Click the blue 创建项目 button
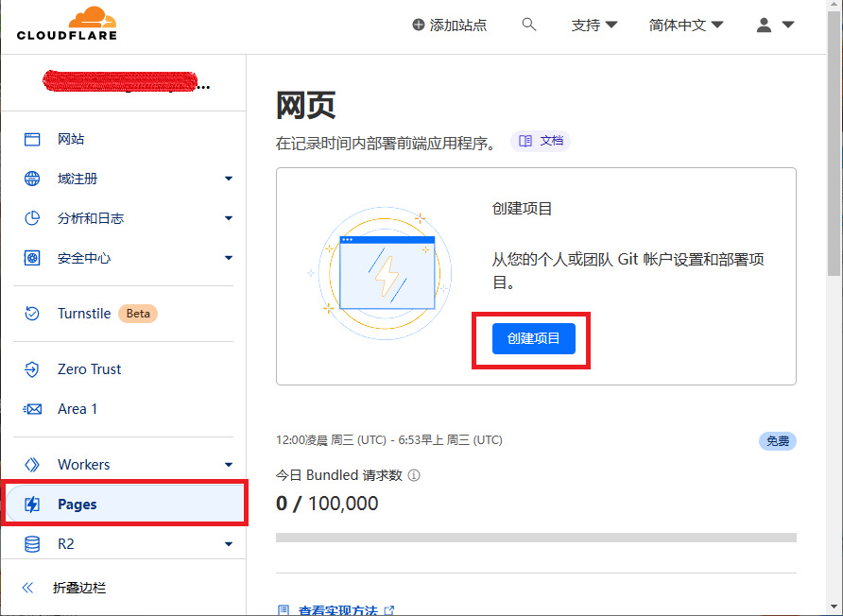Image resolution: width=843 pixels, height=616 pixels. coord(533,338)
